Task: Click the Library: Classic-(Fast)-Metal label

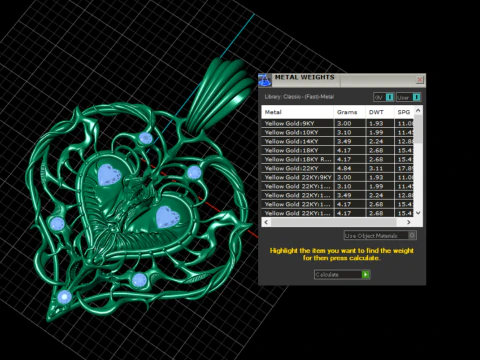Action: click(x=299, y=97)
